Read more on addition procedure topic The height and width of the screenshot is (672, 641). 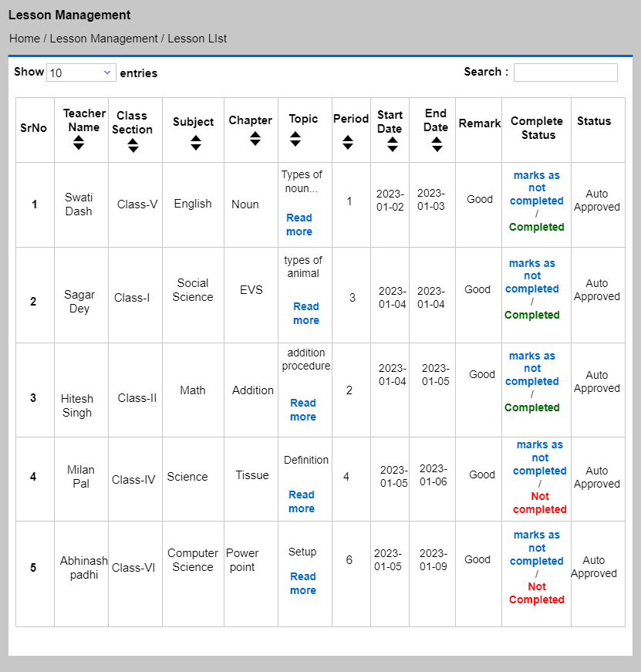tap(303, 410)
